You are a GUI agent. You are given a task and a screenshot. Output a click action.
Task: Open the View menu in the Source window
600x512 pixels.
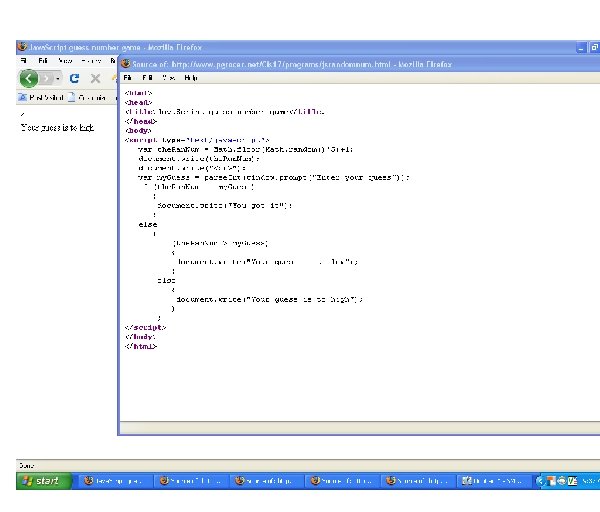tap(169, 78)
